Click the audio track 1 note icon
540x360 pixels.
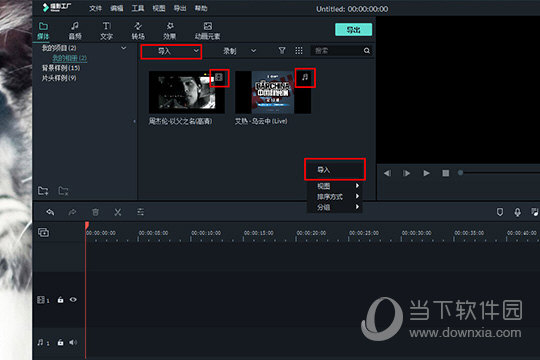coord(41,342)
